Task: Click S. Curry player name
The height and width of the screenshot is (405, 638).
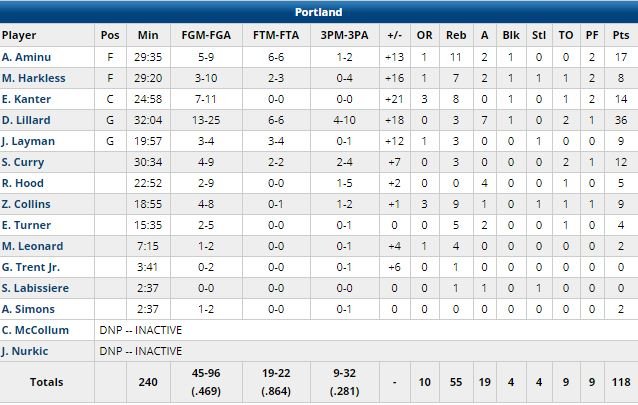Action: pyautogui.click(x=22, y=162)
